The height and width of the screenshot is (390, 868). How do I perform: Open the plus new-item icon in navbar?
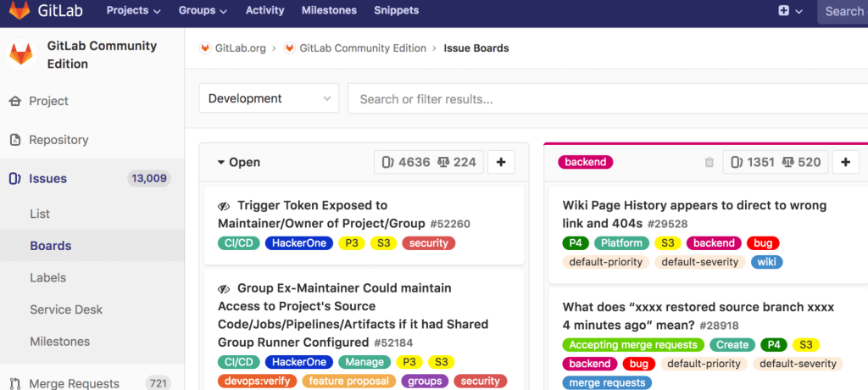(x=783, y=10)
